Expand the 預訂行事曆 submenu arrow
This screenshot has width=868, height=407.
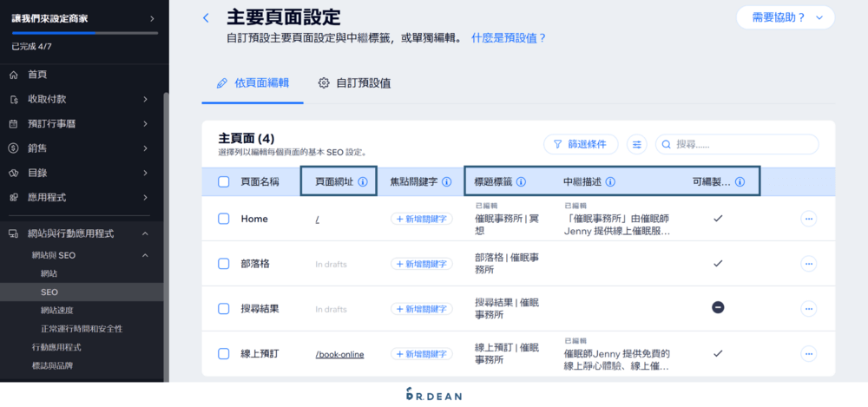pyautogui.click(x=145, y=124)
